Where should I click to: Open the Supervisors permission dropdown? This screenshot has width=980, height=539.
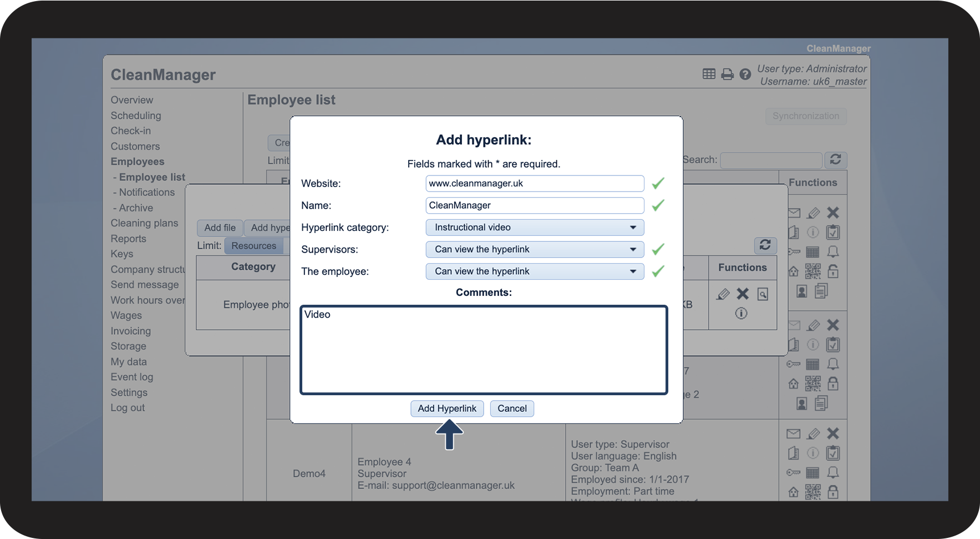(535, 250)
